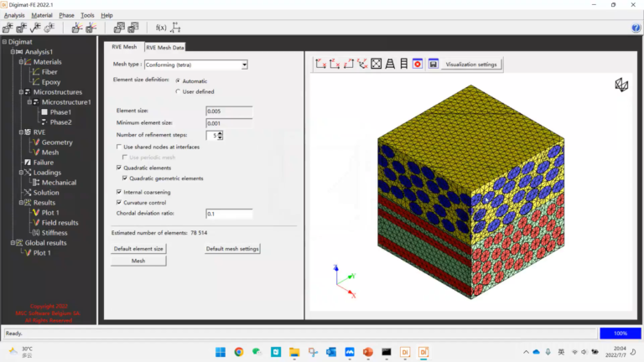Click the parallel projection icon
The width and height of the screenshot is (644, 362).
[404, 64]
